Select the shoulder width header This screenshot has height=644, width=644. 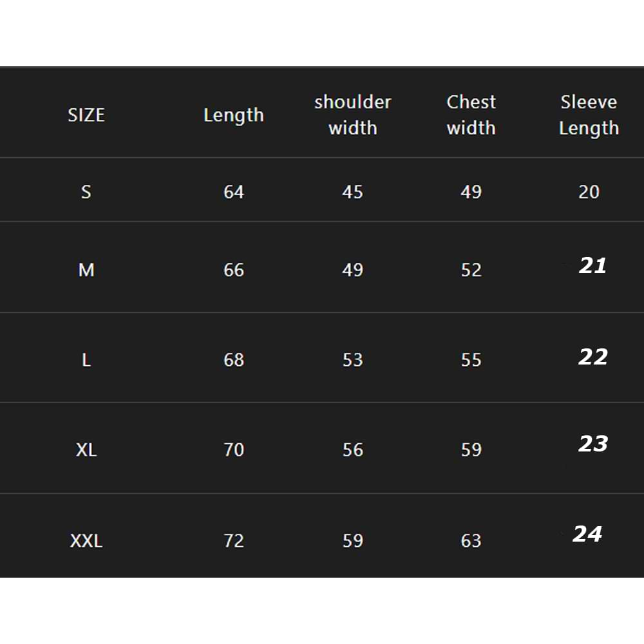coord(352,115)
